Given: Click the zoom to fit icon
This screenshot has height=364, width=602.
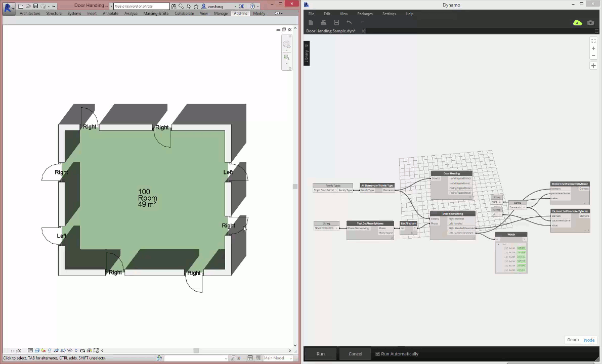Looking at the screenshot, I should click(593, 41).
